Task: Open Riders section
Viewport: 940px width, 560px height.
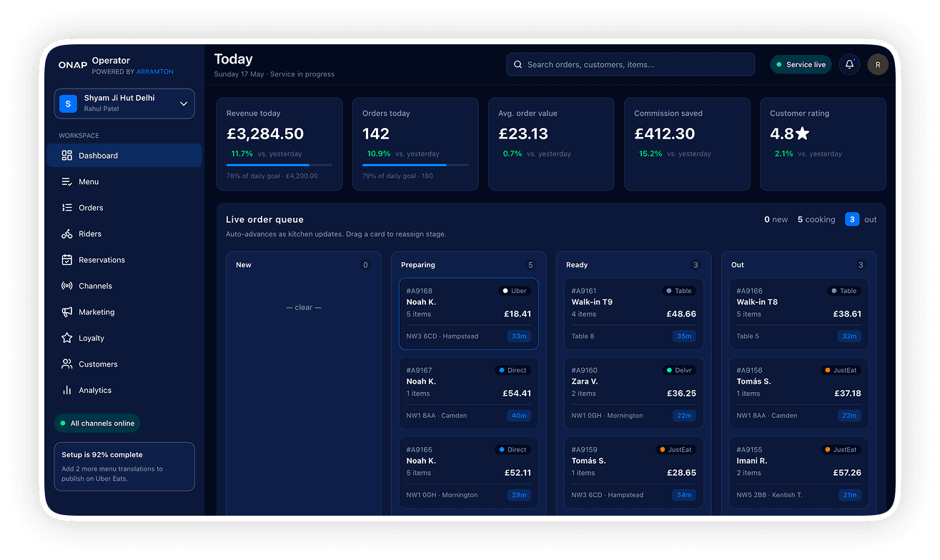Action: (124, 234)
